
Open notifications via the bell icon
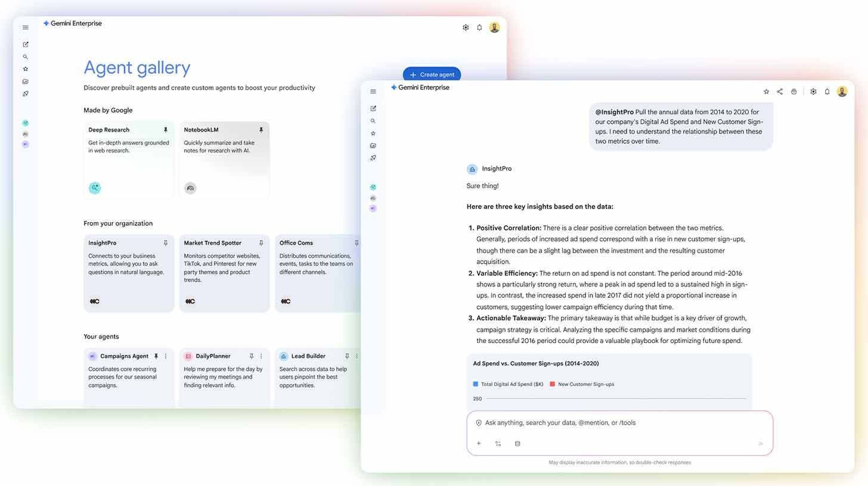pos(827,91)
